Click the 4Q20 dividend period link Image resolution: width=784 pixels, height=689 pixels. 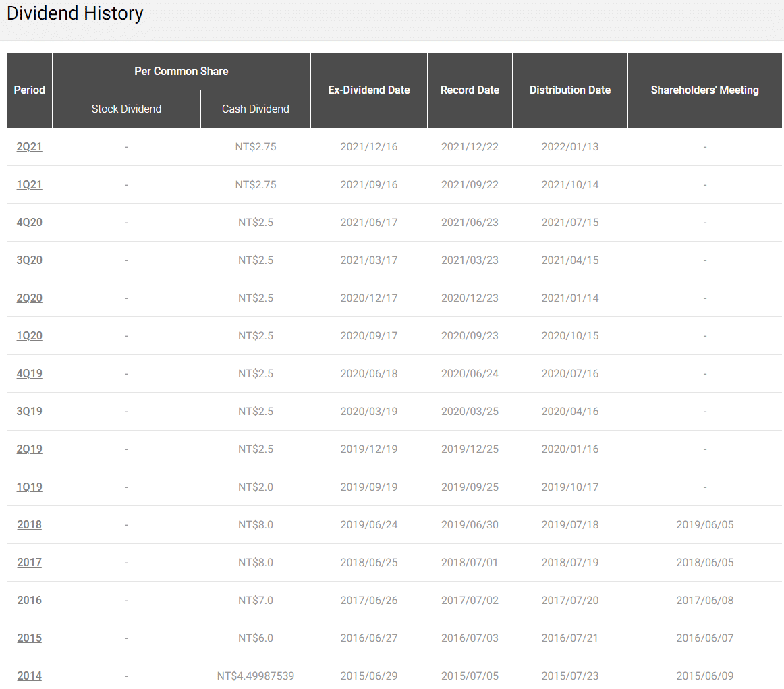[x=29, y=222]
